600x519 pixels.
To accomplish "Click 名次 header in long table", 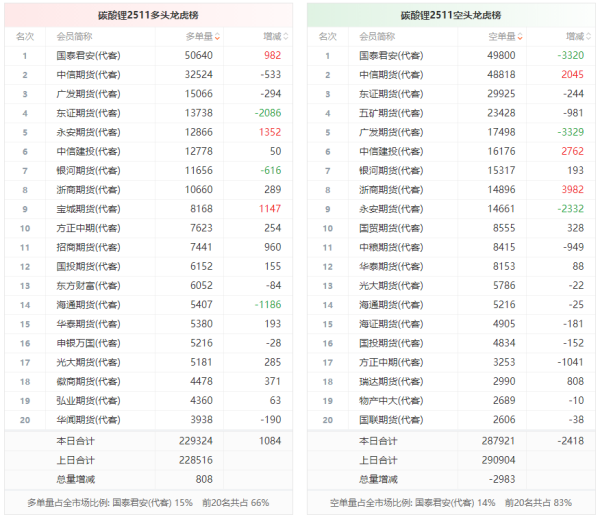I will point(25,37).
